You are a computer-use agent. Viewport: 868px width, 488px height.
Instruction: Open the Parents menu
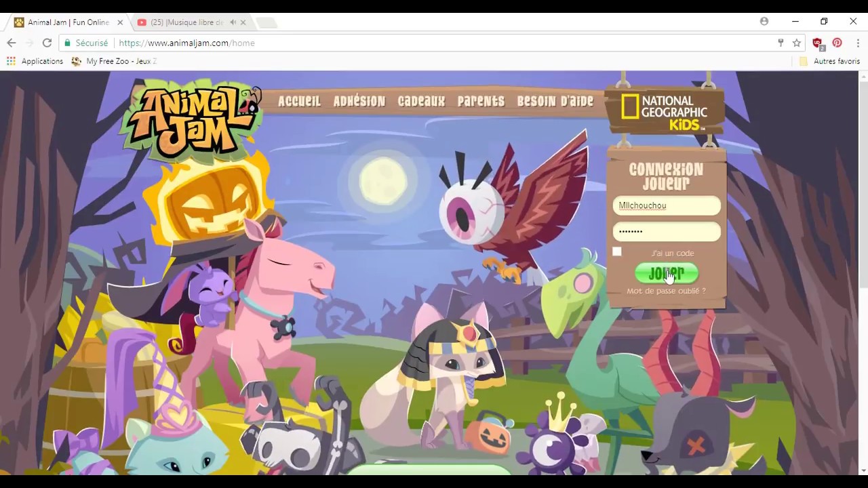(x=481, y=101)
